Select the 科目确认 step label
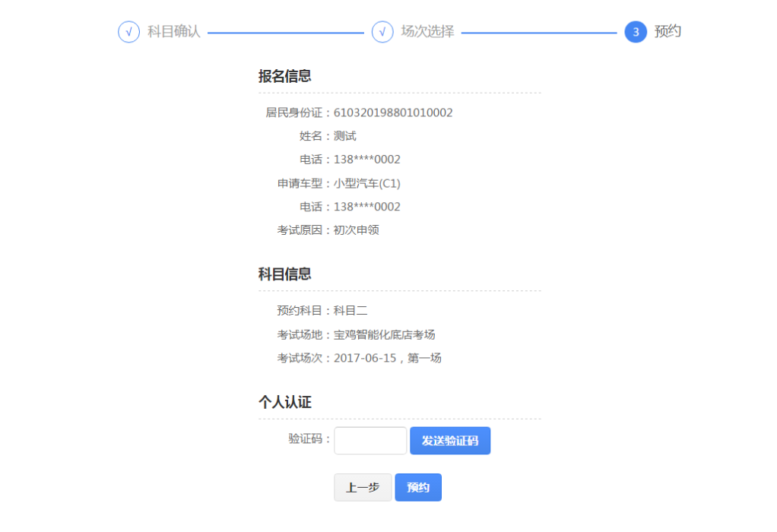 (174, 32)
